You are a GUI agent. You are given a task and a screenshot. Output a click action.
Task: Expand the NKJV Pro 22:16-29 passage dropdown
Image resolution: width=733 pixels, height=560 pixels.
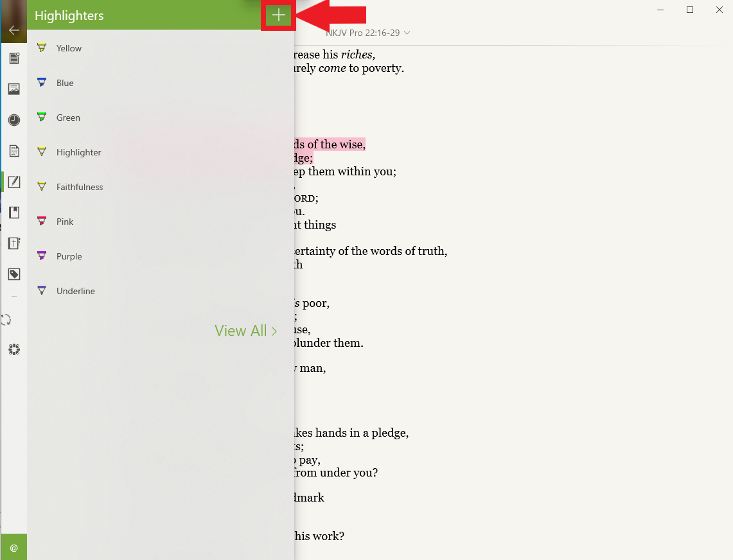click(368, 33)
